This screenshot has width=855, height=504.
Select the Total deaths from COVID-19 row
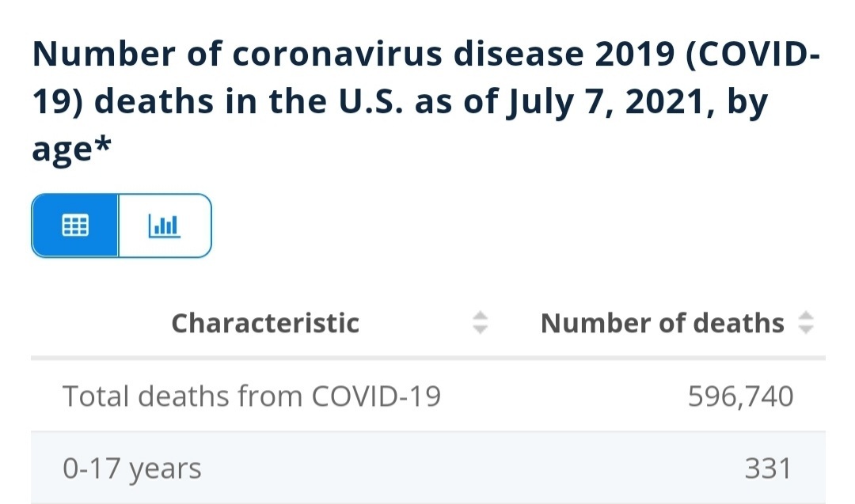tap(428, 396)
